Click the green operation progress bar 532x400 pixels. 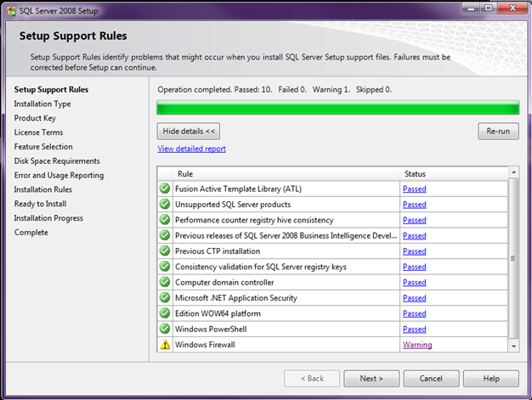pyautogui.click(x=338, y=108)
